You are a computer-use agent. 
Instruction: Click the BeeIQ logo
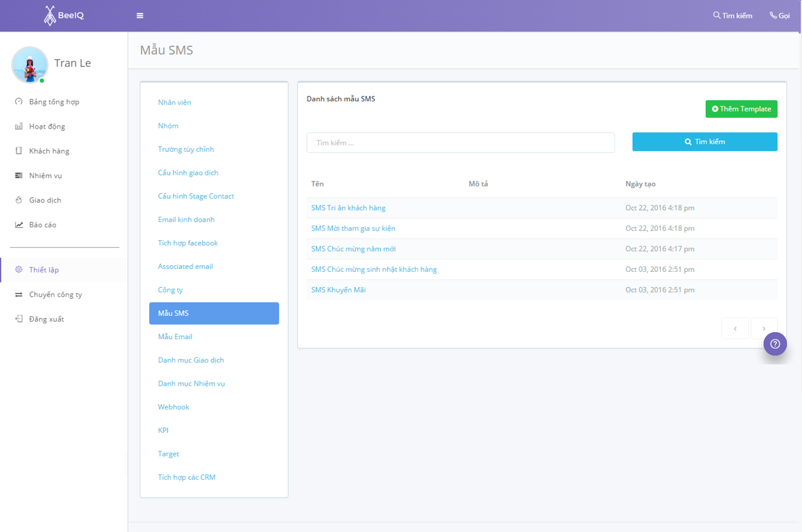pos(64,16)
